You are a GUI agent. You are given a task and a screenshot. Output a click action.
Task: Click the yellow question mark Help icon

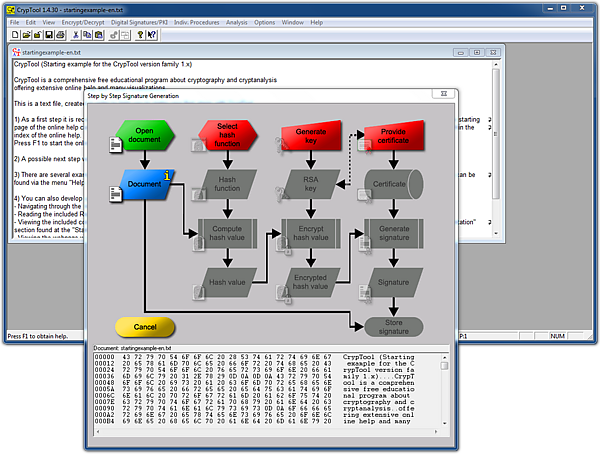(139, 35)
